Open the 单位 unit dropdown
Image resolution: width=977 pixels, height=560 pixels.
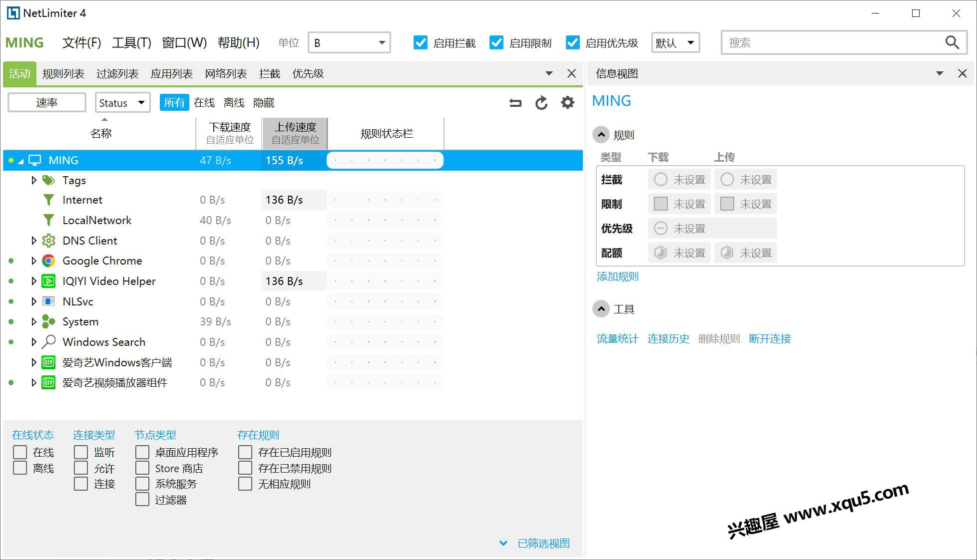click(x=350, y=43)
